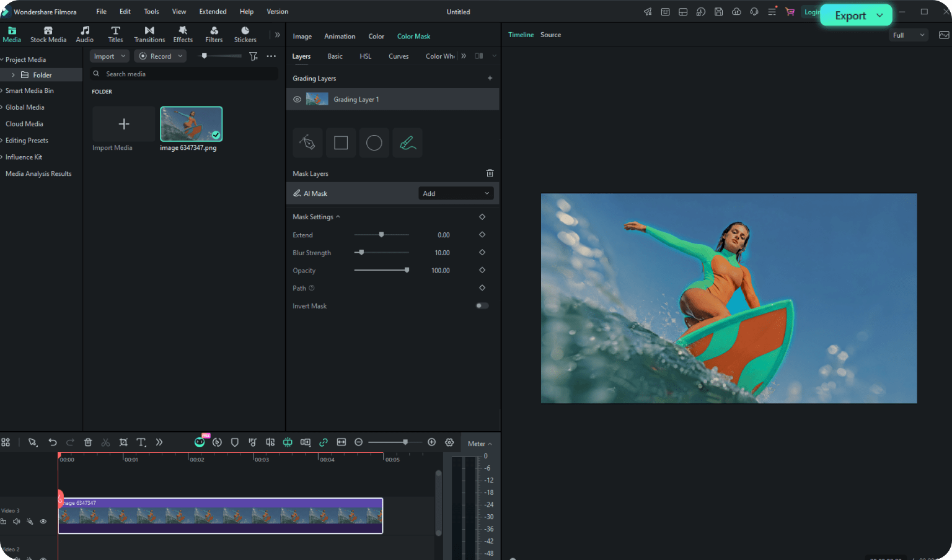The image size is (952, 560).
Task: Open the Stickers panel
Action: pos(245,35)
